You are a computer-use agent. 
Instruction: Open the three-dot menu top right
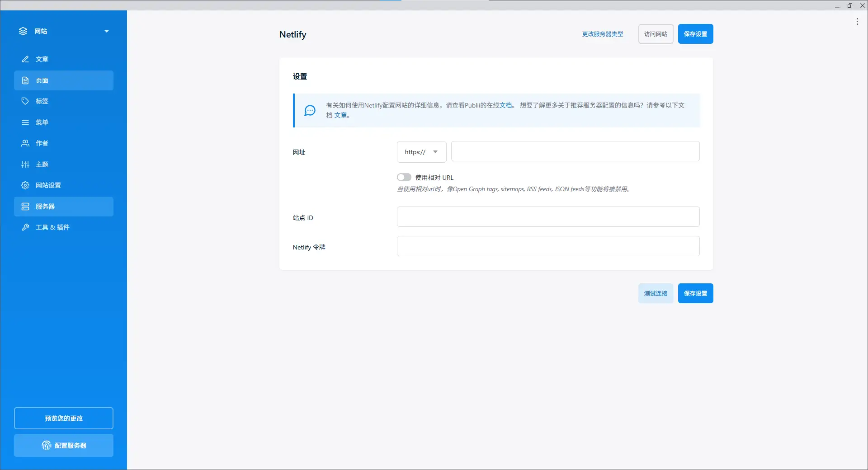coord(857,21)
